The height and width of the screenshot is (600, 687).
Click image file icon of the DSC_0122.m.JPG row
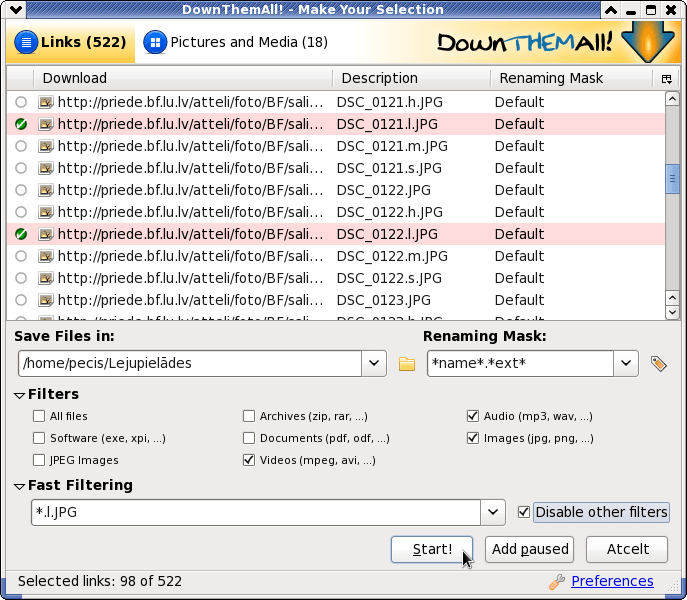click(x=46, y=256)
